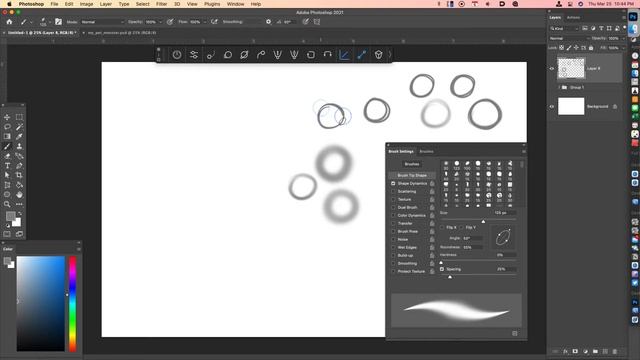Toggle the Shape Dynamics checkbox

(x=393, y=183)
